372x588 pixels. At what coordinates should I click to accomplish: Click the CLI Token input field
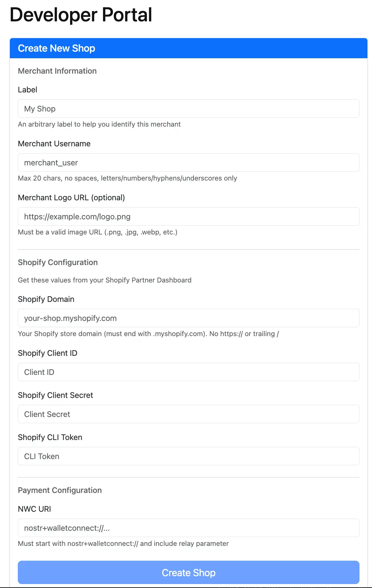click(x=188, y=456)
